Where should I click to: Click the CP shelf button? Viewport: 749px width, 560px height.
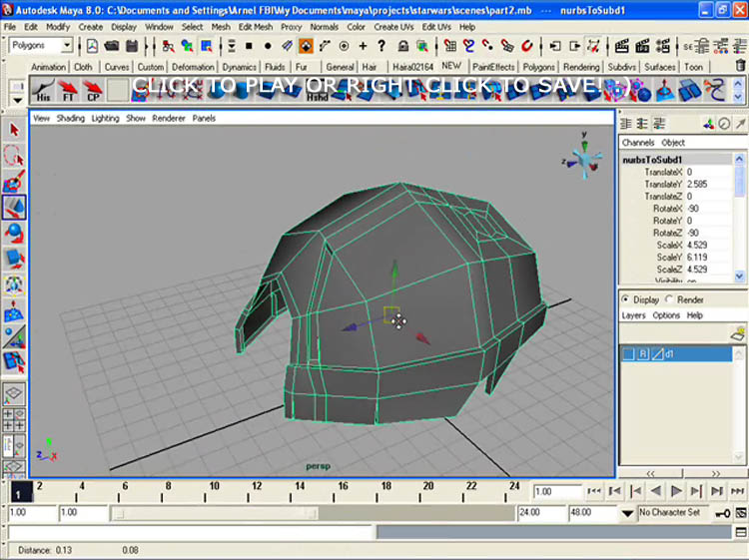(93, 92)
